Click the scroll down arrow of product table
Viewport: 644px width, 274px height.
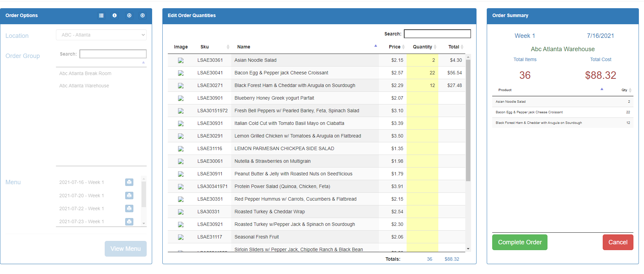(x=468, y=249)
